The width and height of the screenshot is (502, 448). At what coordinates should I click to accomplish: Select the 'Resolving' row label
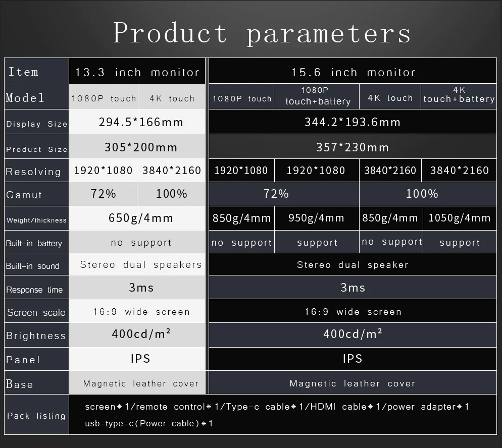[x=33, y=172]
